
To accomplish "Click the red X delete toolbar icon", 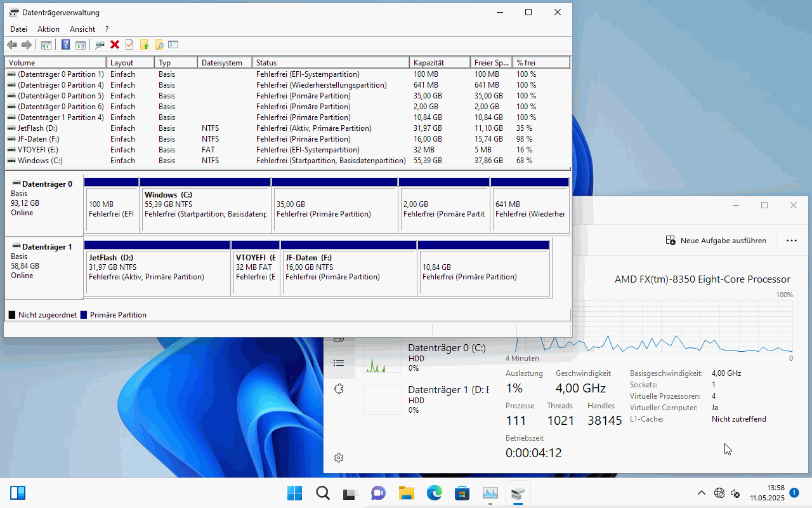I will (115, 44).
